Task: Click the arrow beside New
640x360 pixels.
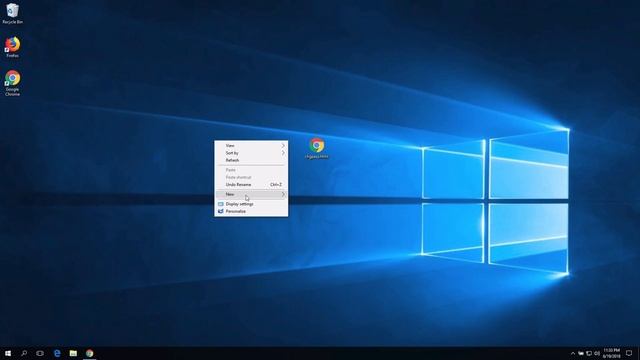Action: click(x=283, y=194)
